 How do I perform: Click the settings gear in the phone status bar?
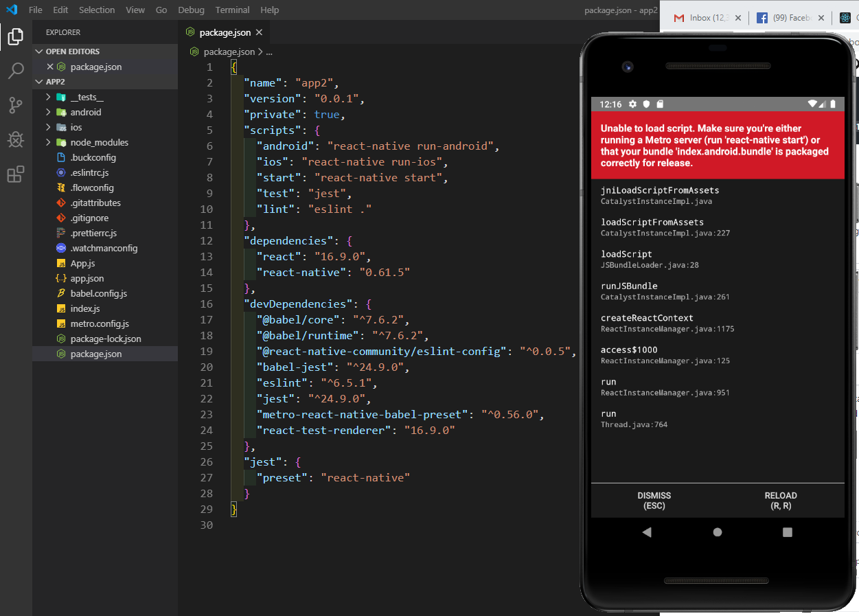[633, 104]
